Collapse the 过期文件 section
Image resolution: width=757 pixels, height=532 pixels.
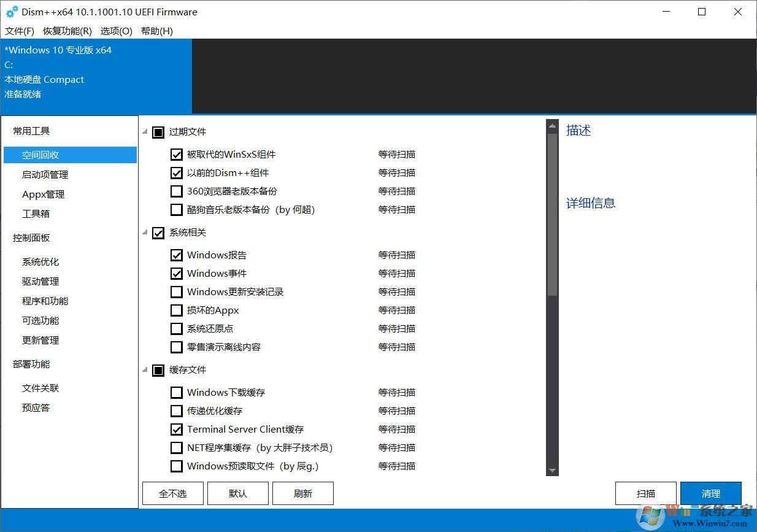point(144,131)
